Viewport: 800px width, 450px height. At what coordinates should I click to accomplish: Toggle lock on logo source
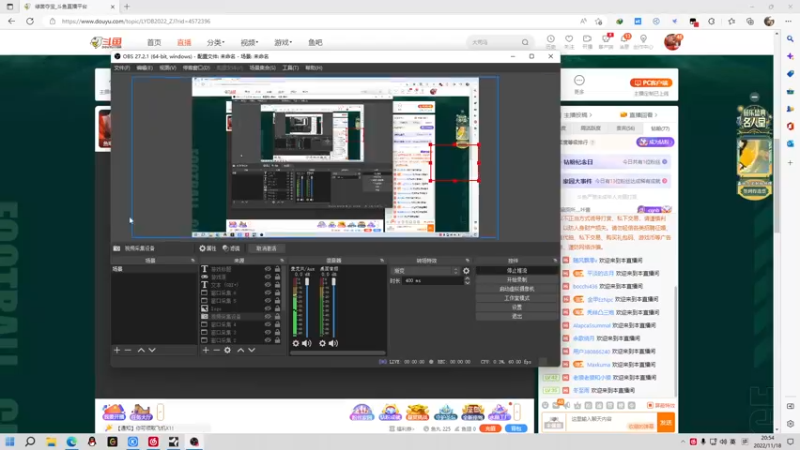278,309
